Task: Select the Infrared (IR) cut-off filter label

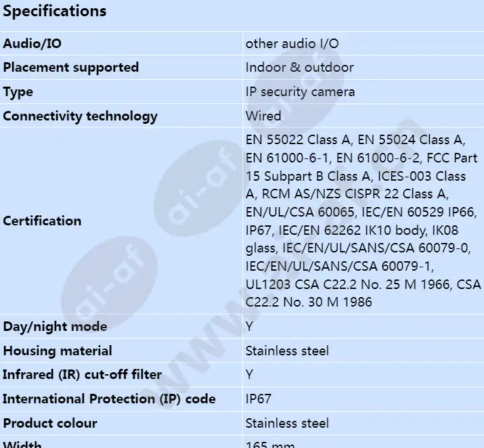Action: (82, 374)
